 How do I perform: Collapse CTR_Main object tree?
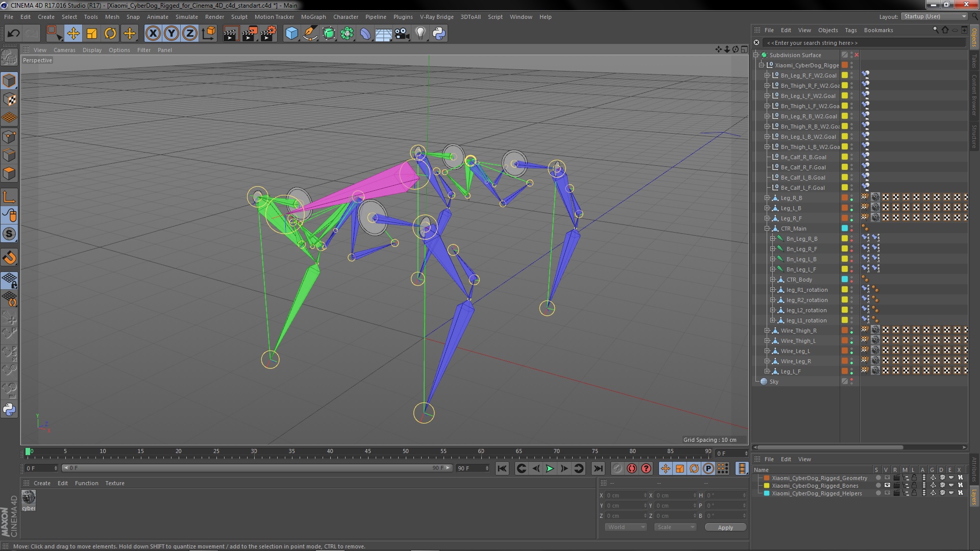pos(767,229)
